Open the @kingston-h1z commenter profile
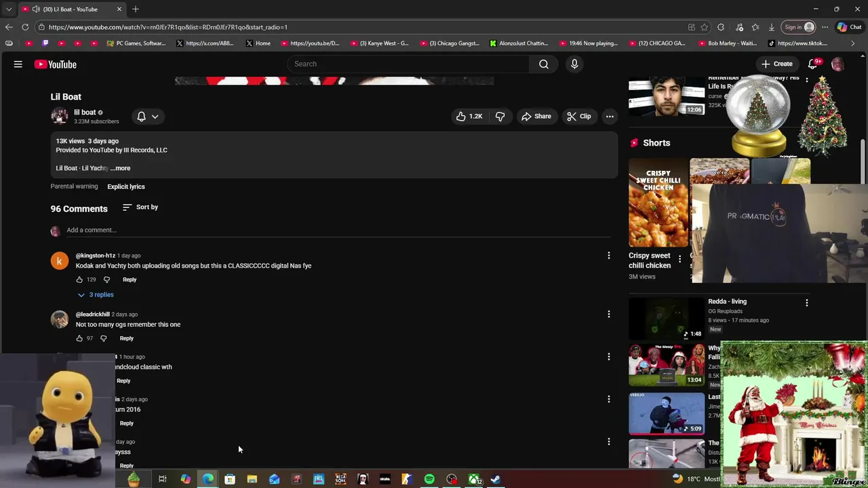This screenshot has height=488, width=868. (x=96, y=256)
